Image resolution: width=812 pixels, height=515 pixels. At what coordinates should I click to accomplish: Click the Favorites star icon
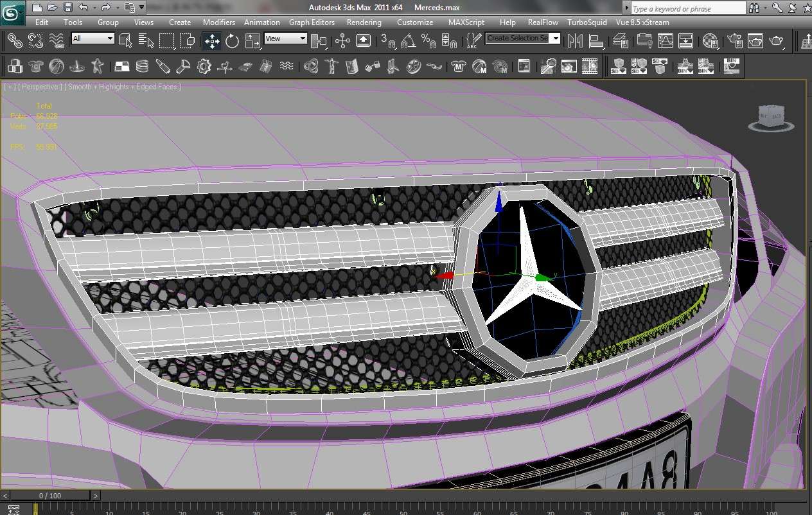[x=807, y=8]
